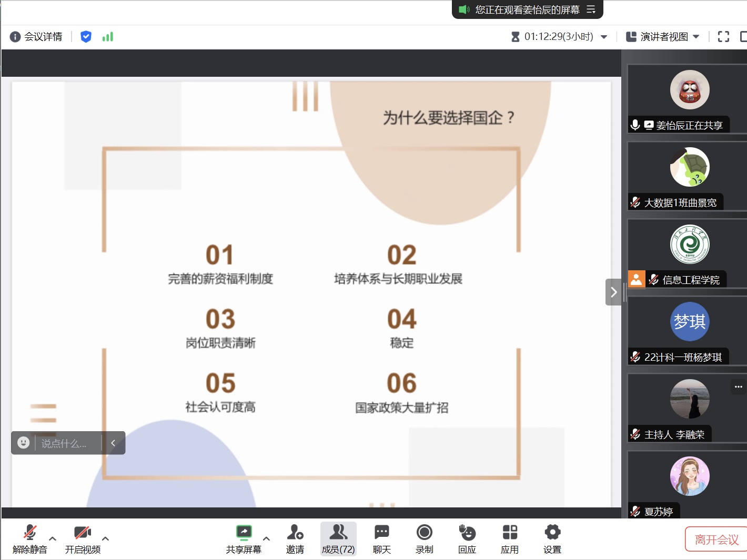Check network signal strength icon

point(108,37)
